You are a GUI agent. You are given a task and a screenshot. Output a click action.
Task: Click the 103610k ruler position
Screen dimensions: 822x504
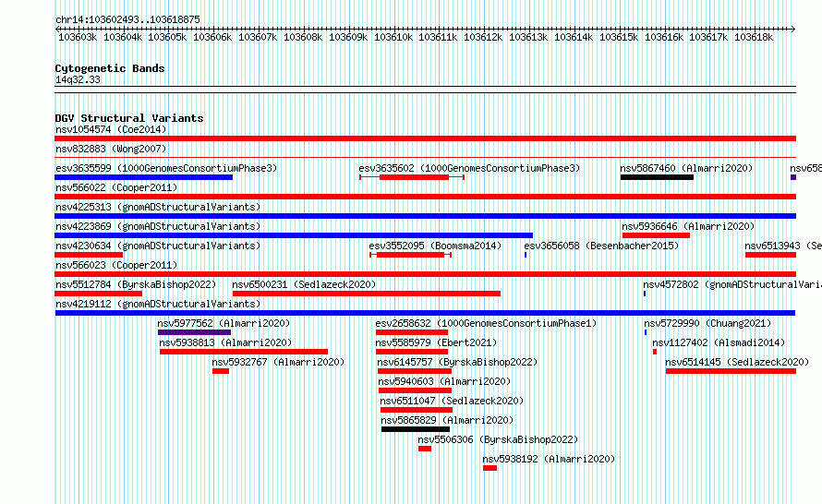coord(393,37)
